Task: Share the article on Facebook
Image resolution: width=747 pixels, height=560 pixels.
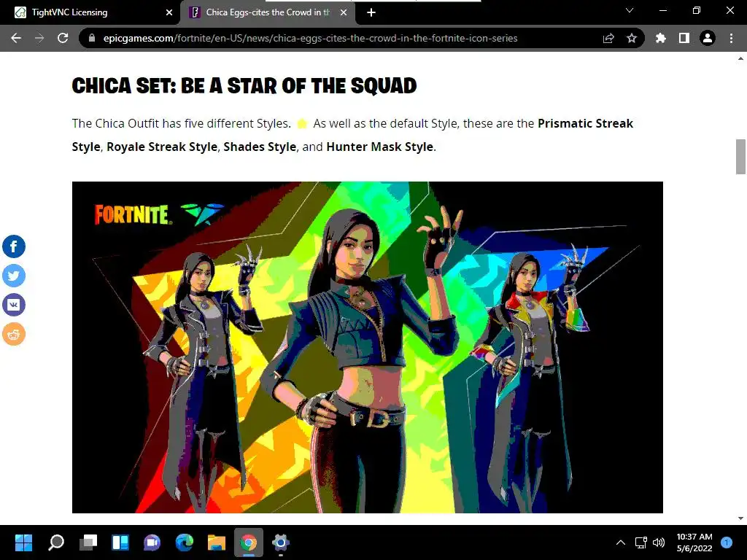Action: [14, 246]
